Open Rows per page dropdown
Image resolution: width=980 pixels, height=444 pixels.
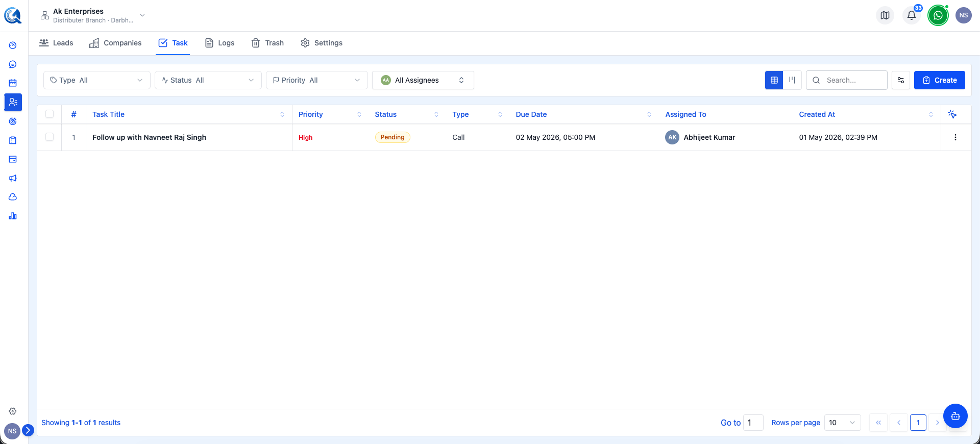[843, 423]
